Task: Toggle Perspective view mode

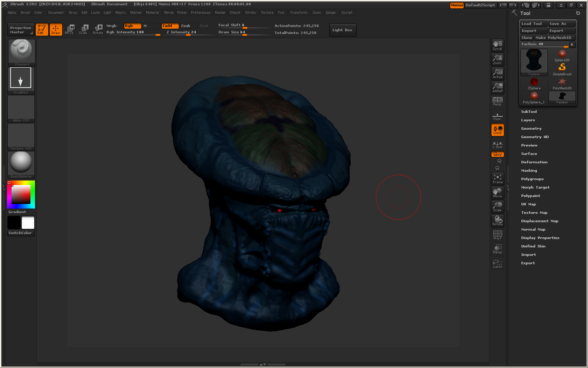Action: click(497, 102)
